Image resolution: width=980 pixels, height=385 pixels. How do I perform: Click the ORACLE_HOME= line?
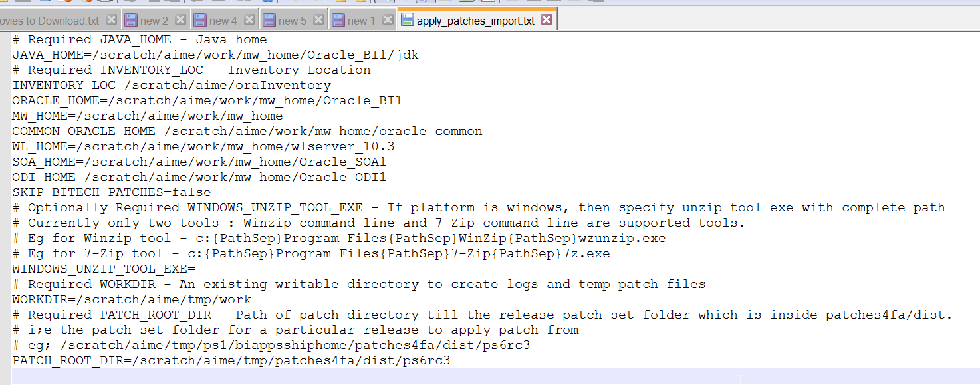pos(207,100)
